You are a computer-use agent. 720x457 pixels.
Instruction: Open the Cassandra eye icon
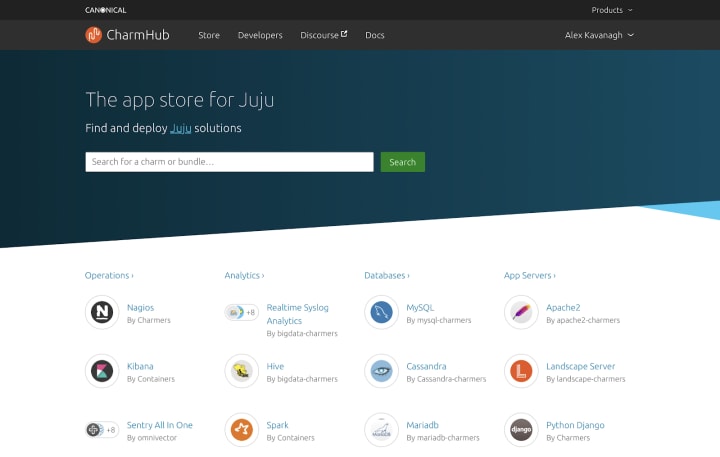381,371
